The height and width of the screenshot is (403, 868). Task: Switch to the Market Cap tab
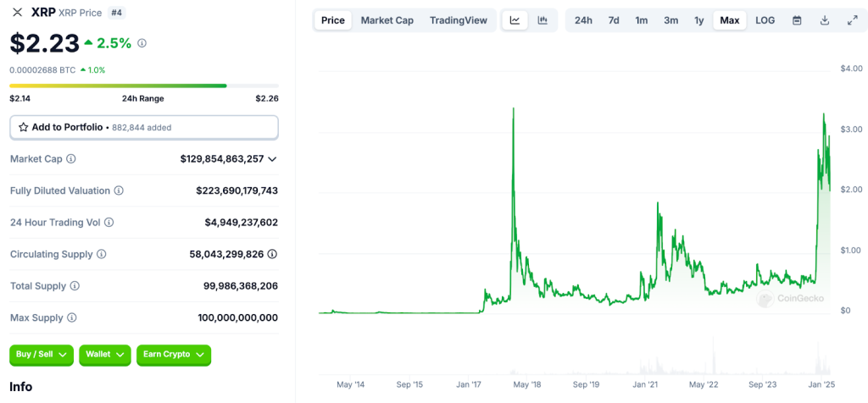click(x=387, y=20)
